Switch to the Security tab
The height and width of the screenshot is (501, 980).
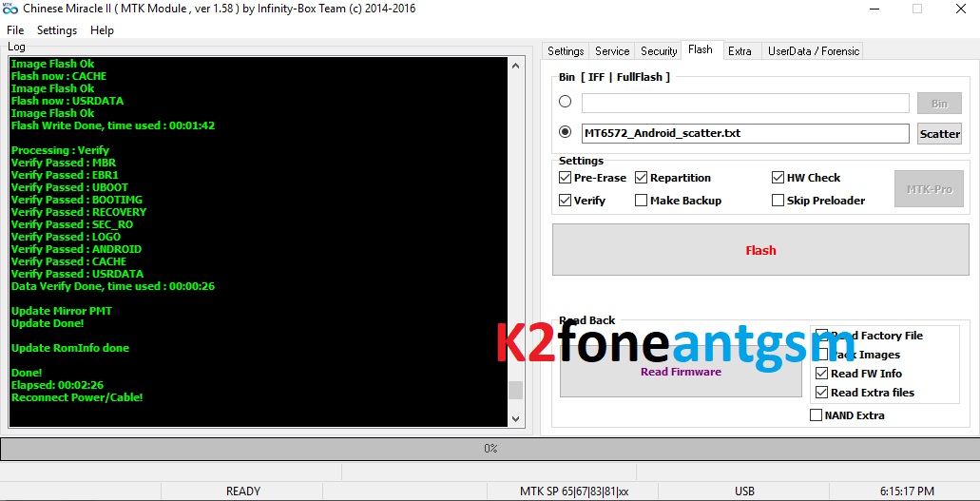pyautogui.click(x=659, y=51)
